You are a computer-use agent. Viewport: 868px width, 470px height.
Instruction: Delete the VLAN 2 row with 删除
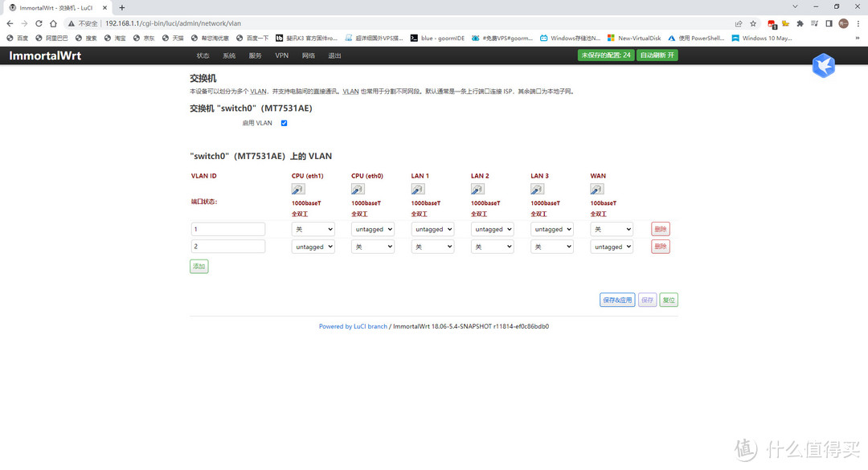coord(660,247)
